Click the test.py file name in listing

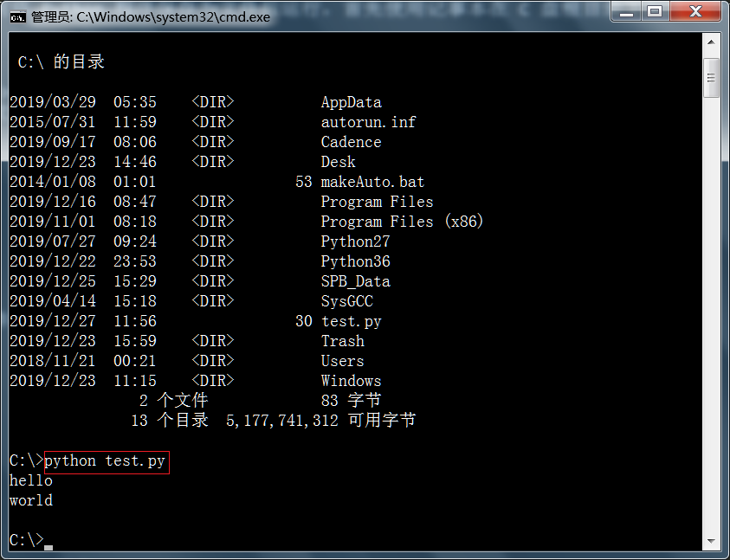point(351,321)
